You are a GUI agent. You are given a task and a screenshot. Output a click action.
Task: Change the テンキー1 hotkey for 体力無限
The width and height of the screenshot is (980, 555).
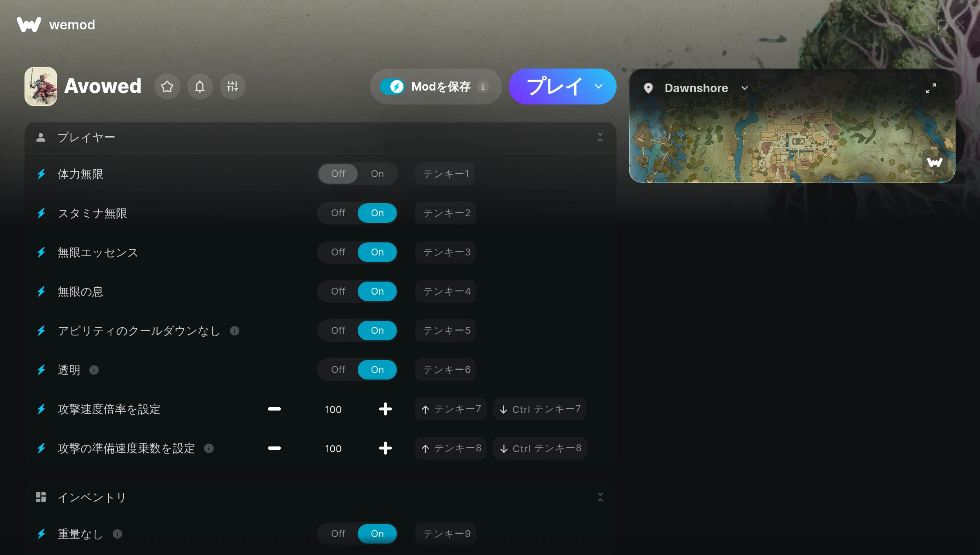[x=445, y=174]
